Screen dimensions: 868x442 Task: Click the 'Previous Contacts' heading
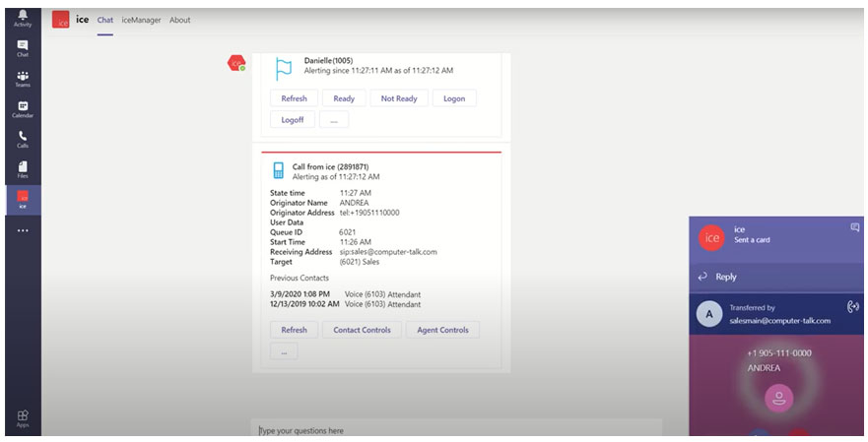tap(300, 278)
